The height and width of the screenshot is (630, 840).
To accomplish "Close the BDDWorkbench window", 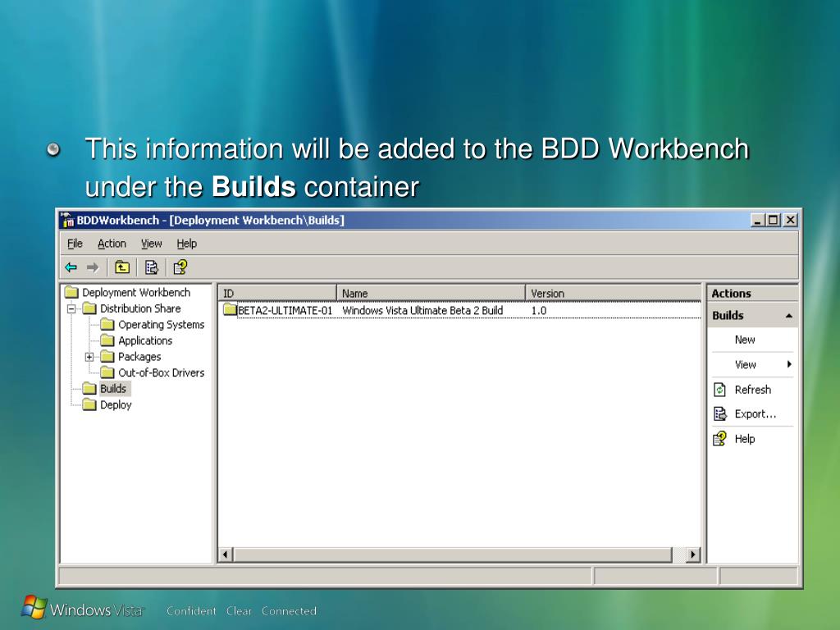I will click(x=790, y=220).
